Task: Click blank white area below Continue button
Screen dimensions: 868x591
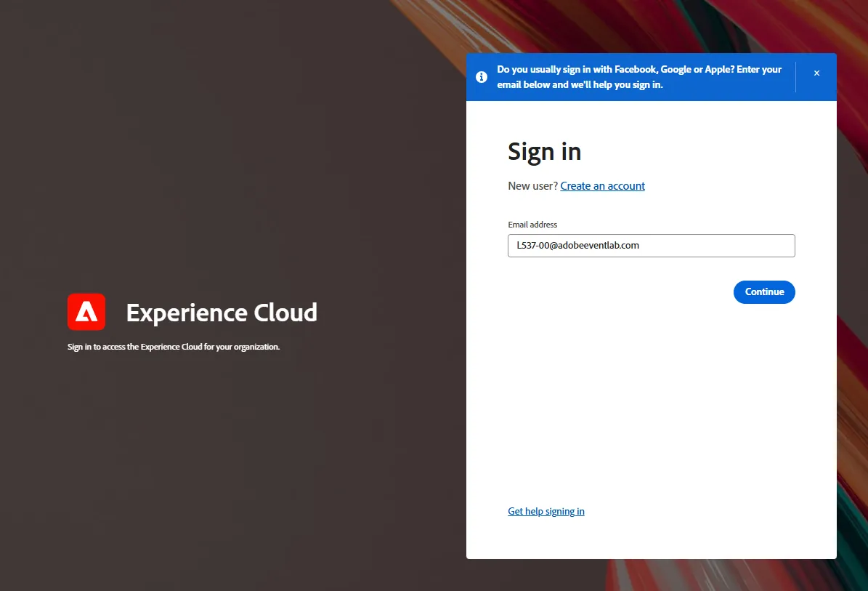Action: pos(651,399)
